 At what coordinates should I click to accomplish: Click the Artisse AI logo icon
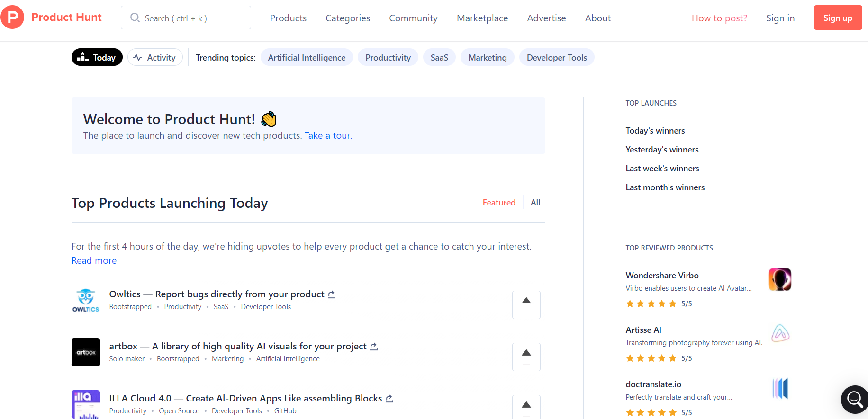780,334
